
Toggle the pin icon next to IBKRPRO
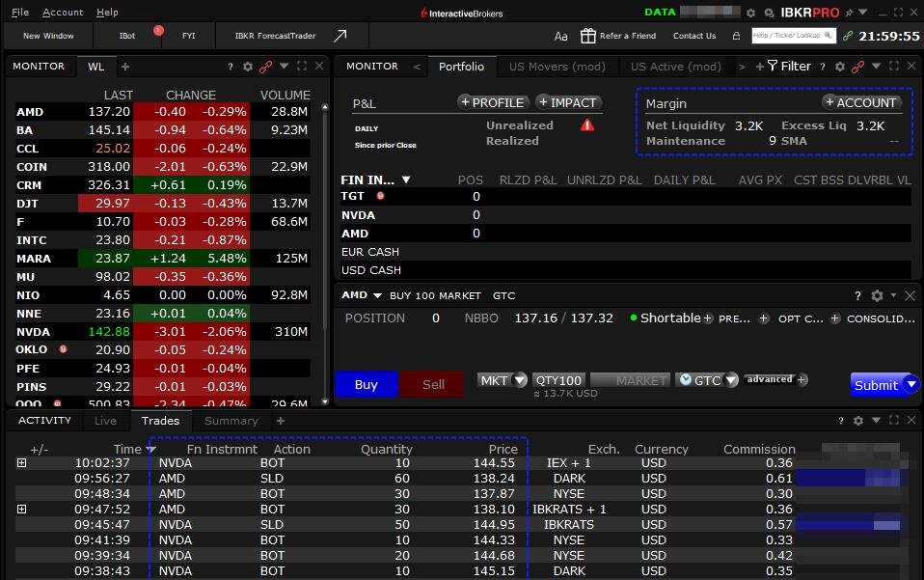point(849,13)
